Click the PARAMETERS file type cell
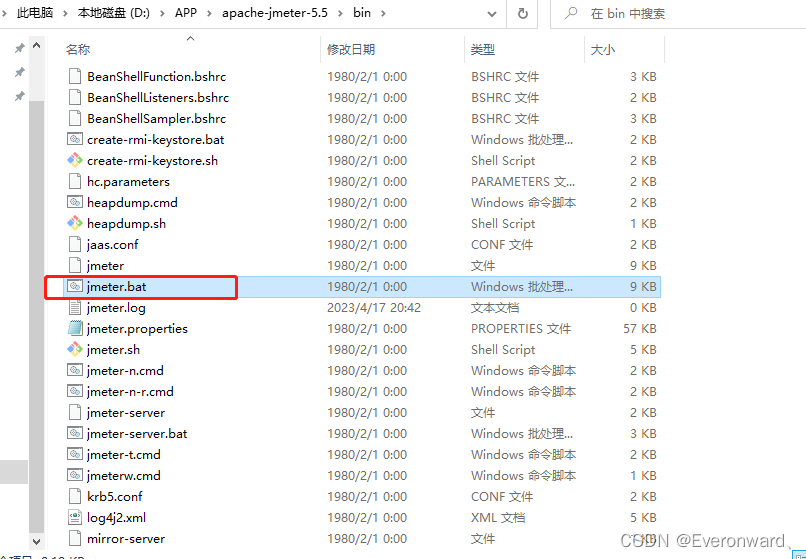This screenshot has width=806, height=559. [523, 182]
